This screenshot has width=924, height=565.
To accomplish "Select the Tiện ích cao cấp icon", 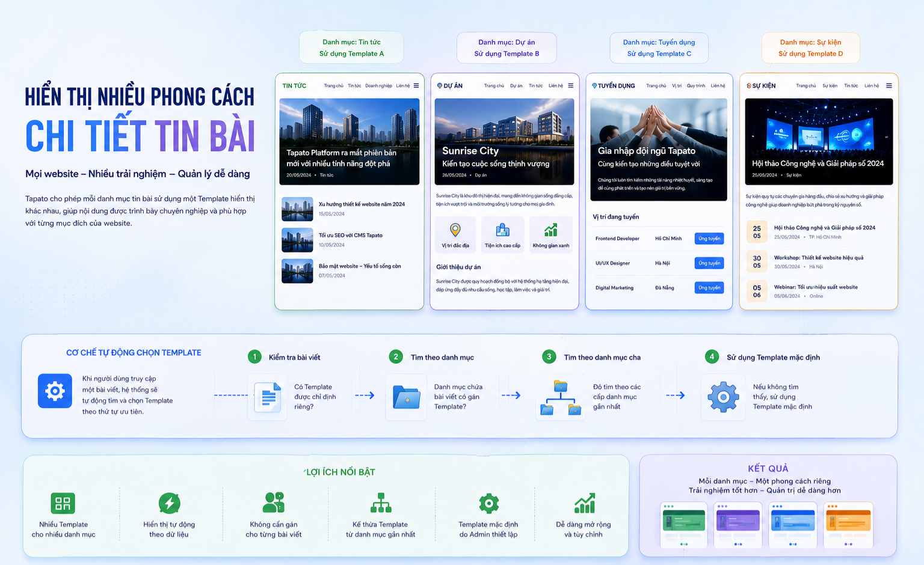I will [x=502, y=230].
